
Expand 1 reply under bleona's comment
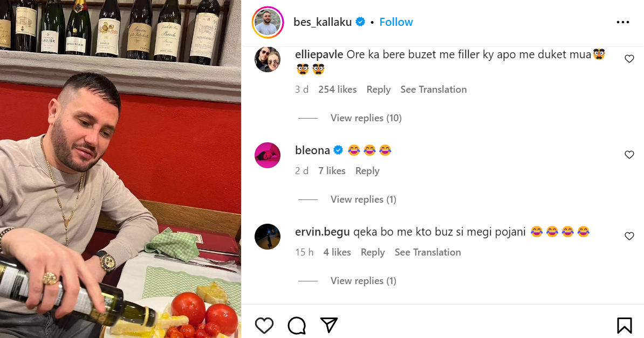363,199
